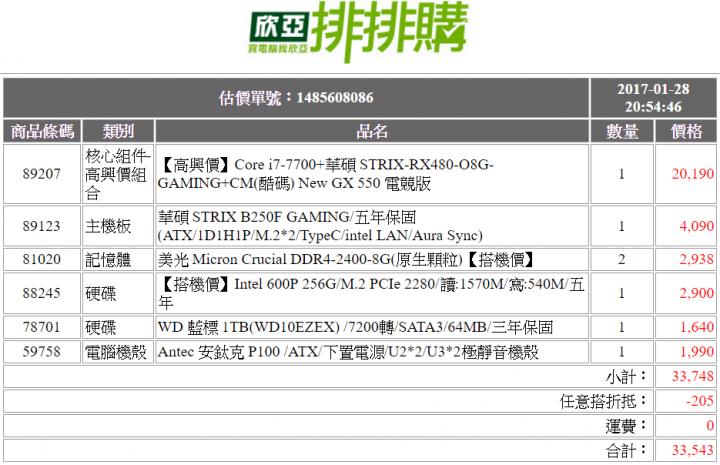Click the 華碩 STRIX B250F GAMING product name
The image size is (720, 465).
[372, 226]
